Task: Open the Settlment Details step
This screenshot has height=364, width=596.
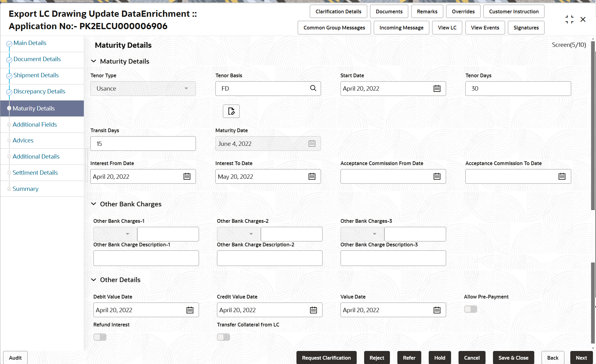Action: coord(35,173)
